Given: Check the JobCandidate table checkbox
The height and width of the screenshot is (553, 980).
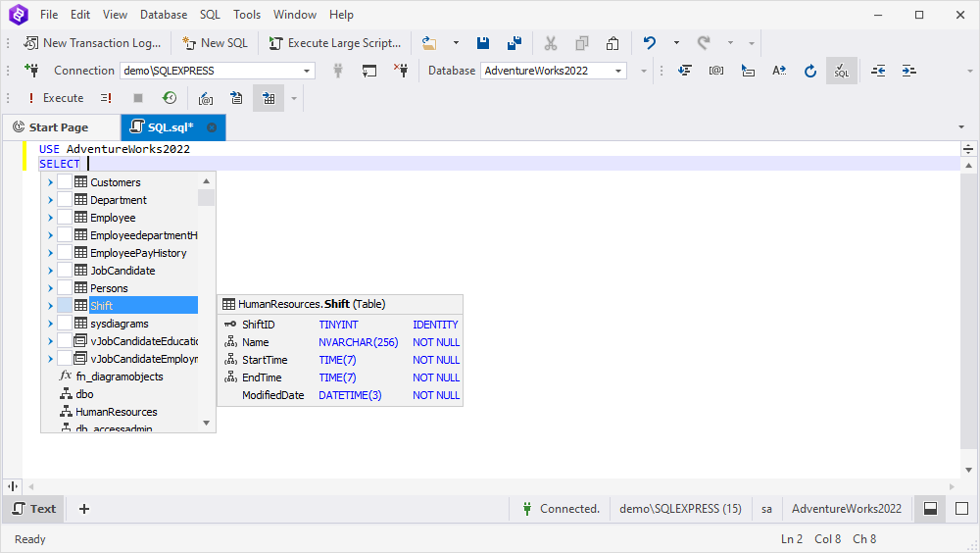Looking at the screenshot, I should (65, 271).
